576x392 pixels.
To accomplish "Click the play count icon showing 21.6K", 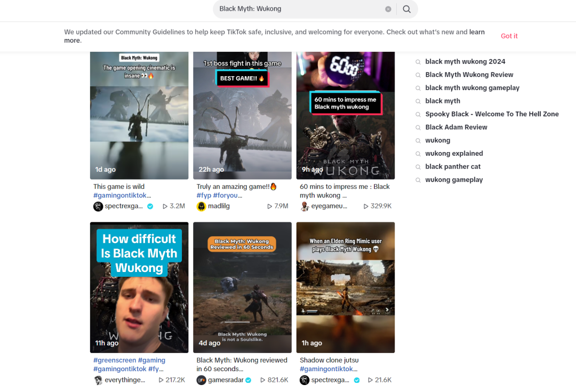I will pos(370,380).
